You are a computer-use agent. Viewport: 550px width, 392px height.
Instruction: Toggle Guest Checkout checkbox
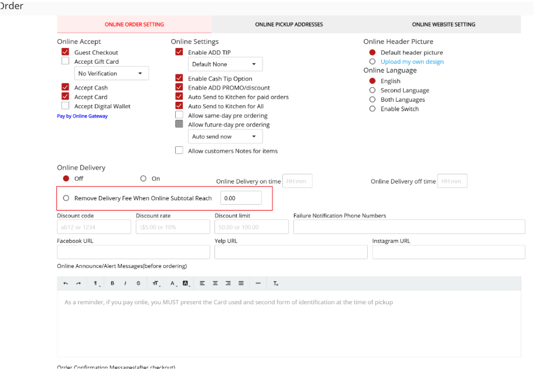[65, 52]
